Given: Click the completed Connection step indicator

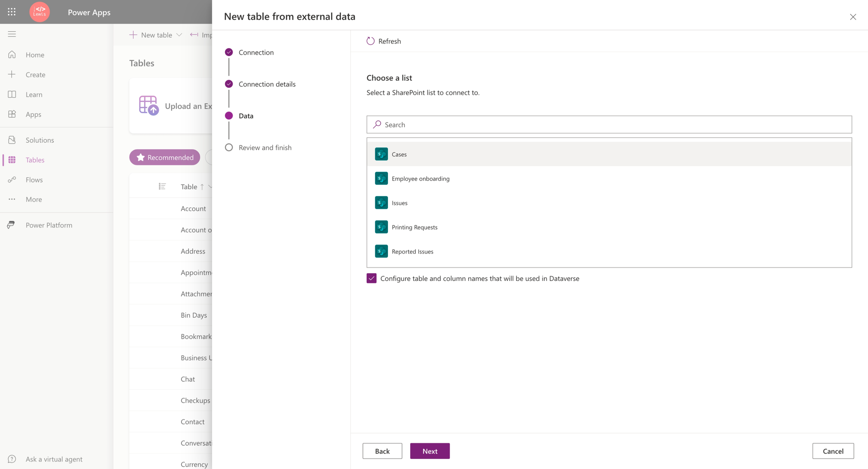Looking at the screenshot, I should (229, 52).
